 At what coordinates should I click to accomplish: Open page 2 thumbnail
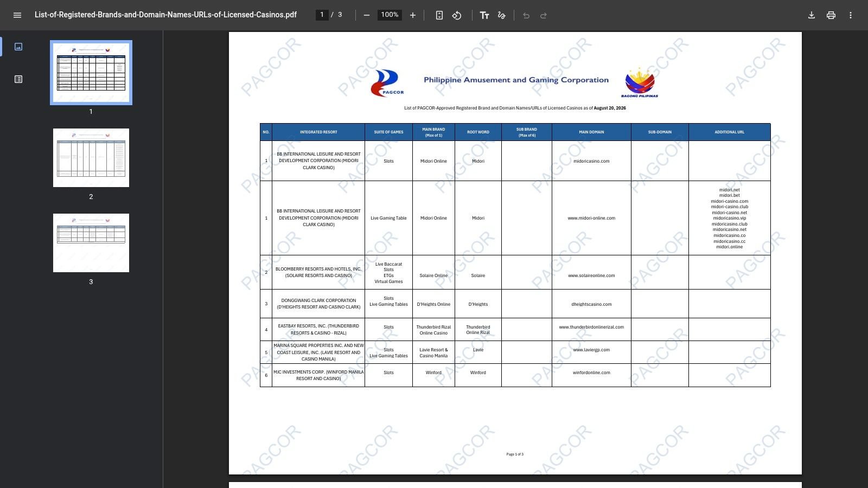[x=91, y=158]
